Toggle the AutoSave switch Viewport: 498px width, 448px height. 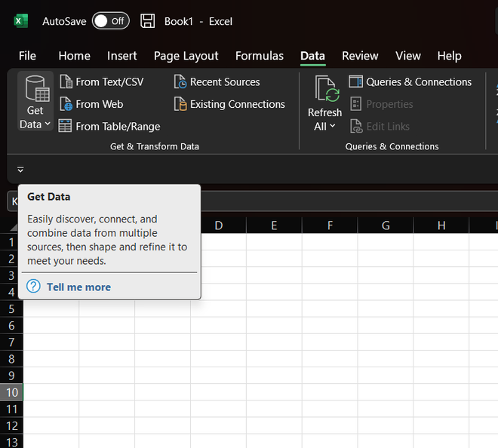tap(110, 21)
